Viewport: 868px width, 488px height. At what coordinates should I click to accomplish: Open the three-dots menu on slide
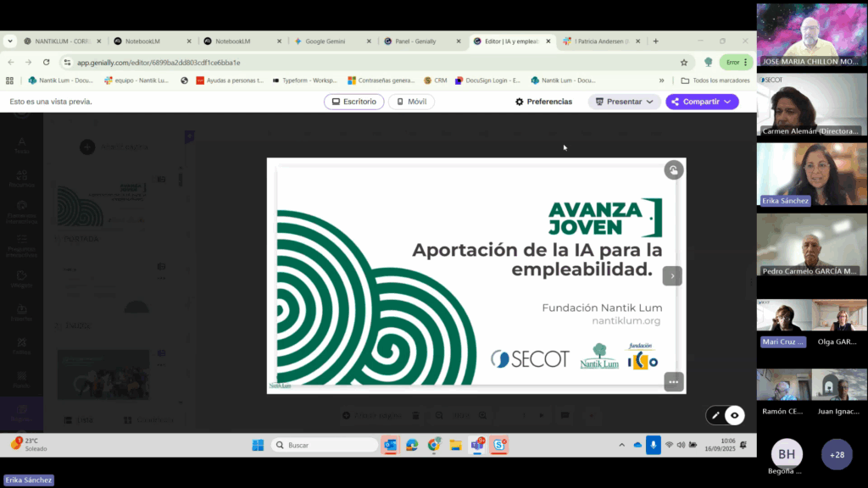coord(673,382)
